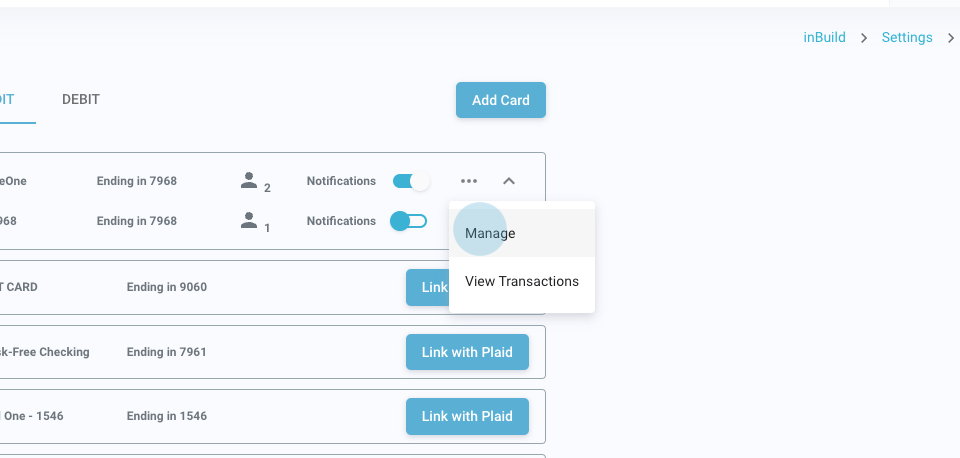
Task: Click 'Ending in 1546' card row text
Action: click(x=167, y=416)
